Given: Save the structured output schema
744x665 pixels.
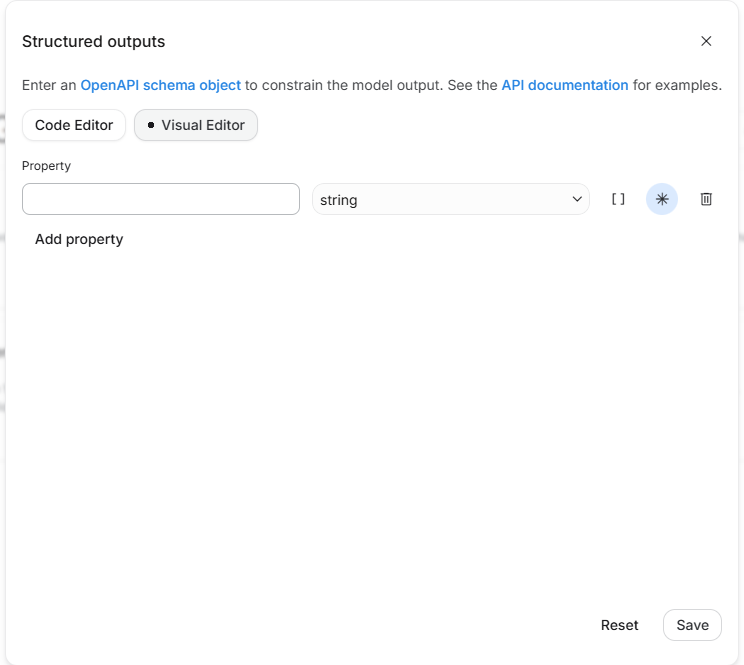Looking at the screenshot, I should [x=692, y=625].
